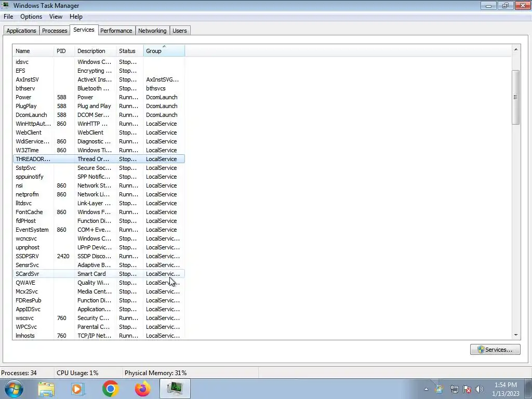The image size is (532, 399).
Task: Switch to the Networking tab
Action: [152, 31]
